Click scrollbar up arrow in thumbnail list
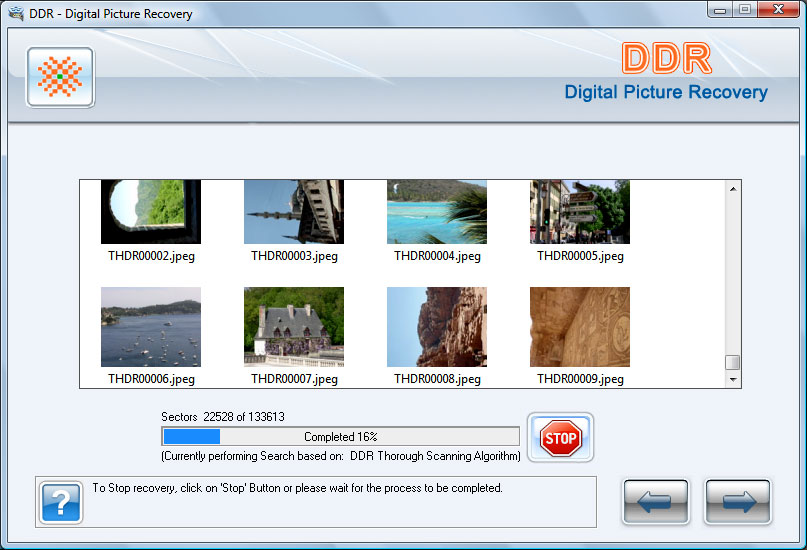 point(733,189)
